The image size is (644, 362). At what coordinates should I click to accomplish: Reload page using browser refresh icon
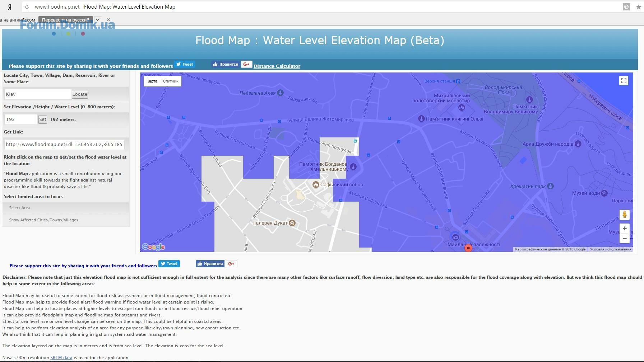tap(27, 7)
